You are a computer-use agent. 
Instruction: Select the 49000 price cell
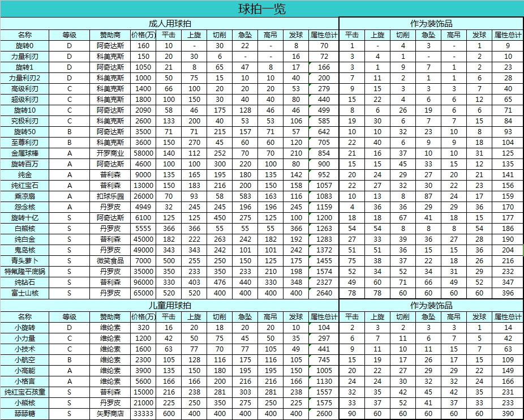point(143,250)
